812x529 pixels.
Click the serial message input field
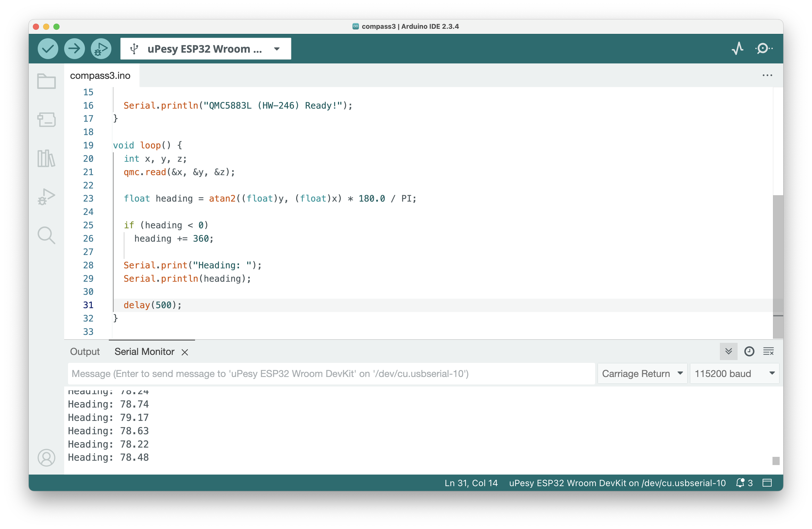(331, 374)
